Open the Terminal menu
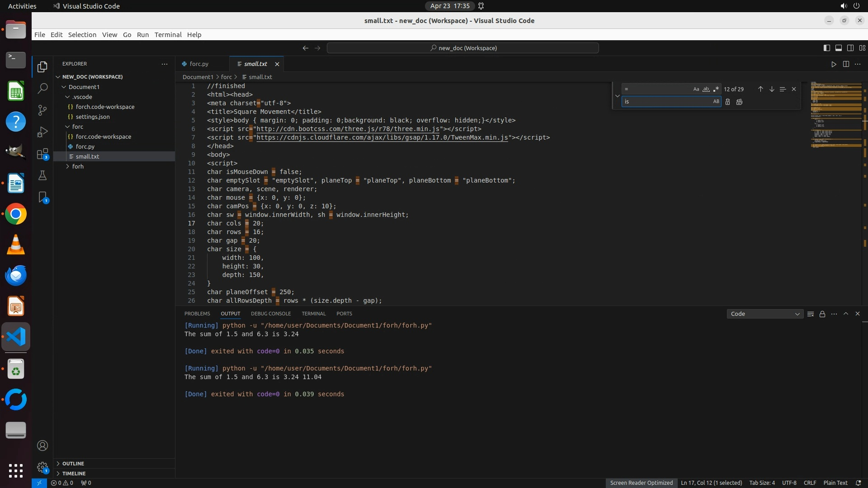Screen dimensions: 868x488 (168, 35)
